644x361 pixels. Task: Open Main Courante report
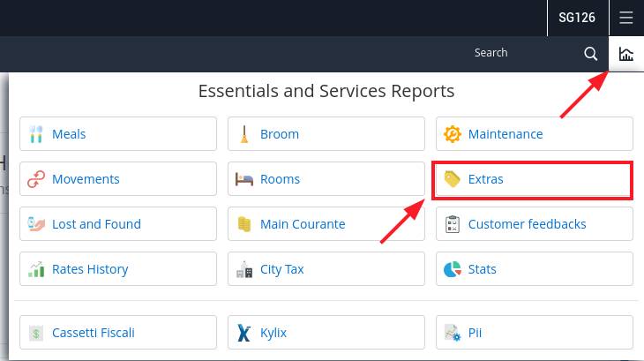click(x=326, y=224)
